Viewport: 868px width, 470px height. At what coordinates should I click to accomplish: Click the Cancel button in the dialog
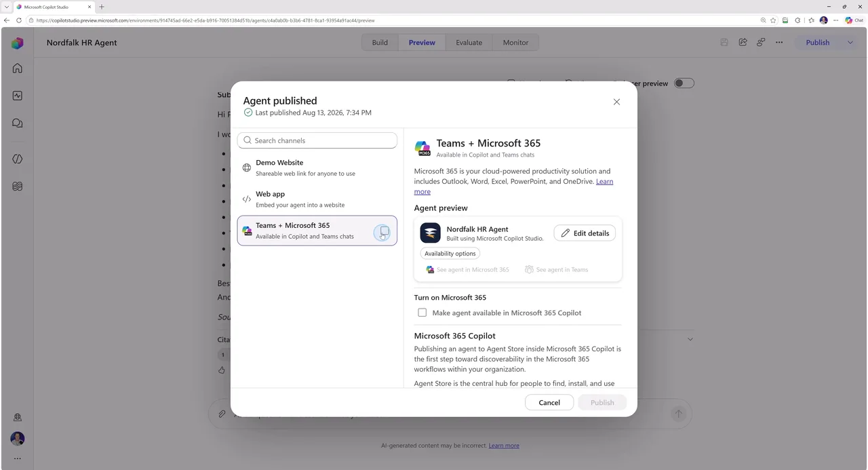[x=549, y=402]
